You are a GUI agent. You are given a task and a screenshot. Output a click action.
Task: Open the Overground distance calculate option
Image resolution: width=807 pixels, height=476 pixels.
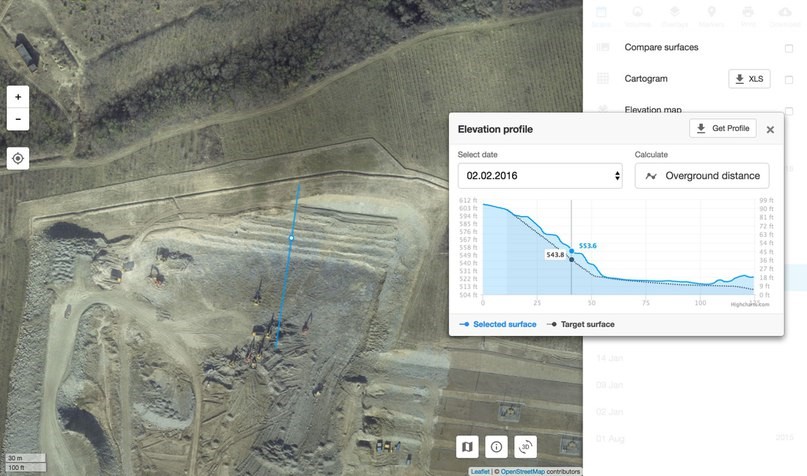pyautogui.click(x=702, y=176)
